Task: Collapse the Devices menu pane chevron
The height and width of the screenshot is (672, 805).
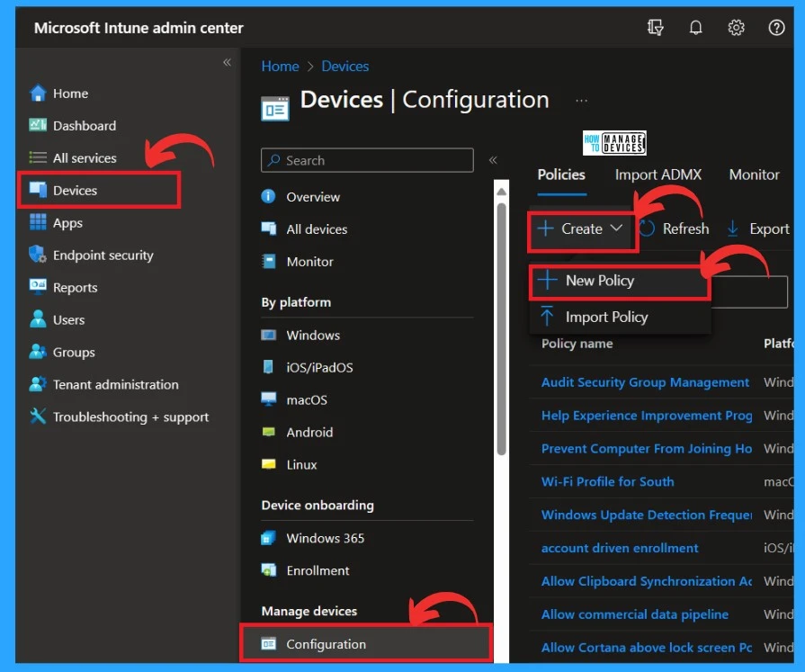Action: click(493, 160)
